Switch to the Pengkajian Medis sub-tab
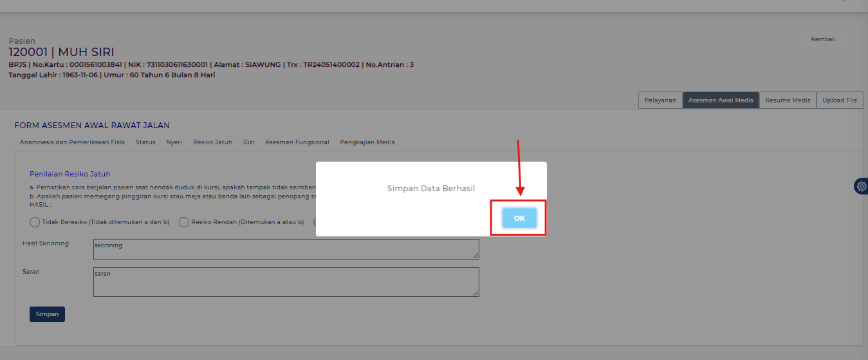Image resolution: width=868 pixels, height=360 pixels. click(x=367, y=142)
